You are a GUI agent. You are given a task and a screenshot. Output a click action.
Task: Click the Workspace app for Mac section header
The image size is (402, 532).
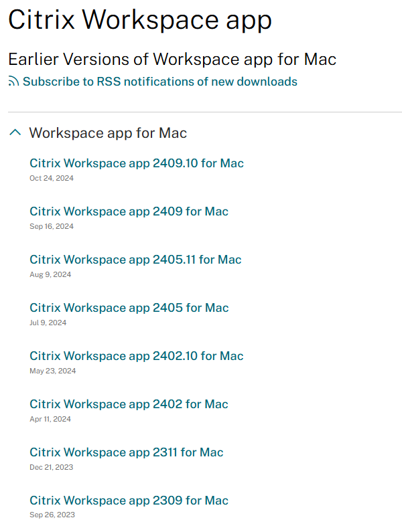point(108,133)
